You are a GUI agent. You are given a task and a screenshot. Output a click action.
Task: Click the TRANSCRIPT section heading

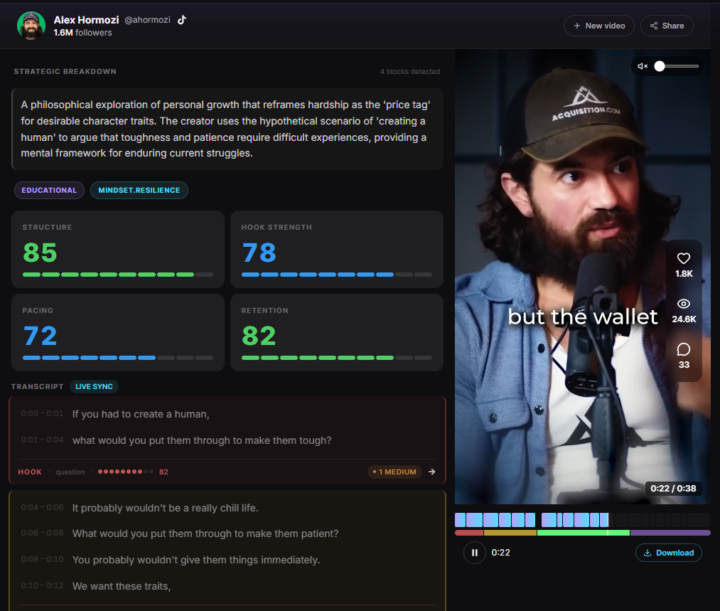[37, 387]
